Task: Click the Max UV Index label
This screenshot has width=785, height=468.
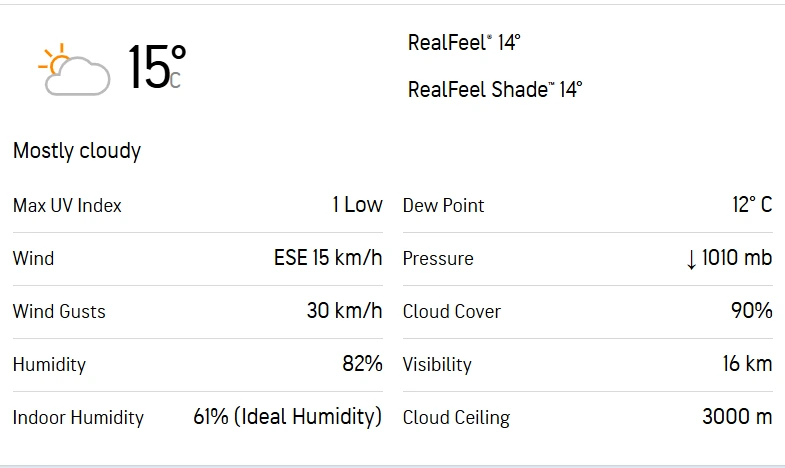Action: [67, 206]
